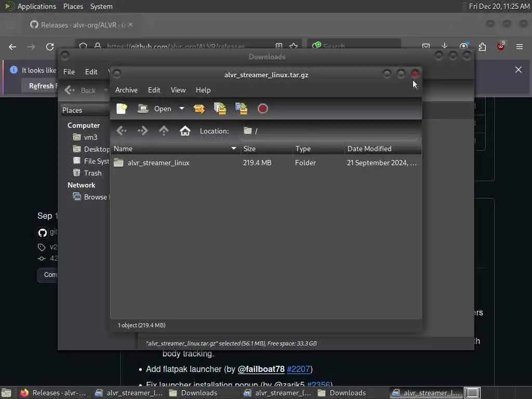Click the uBlock Origin extension icon

pyautogui.click(x=501, y=46)
